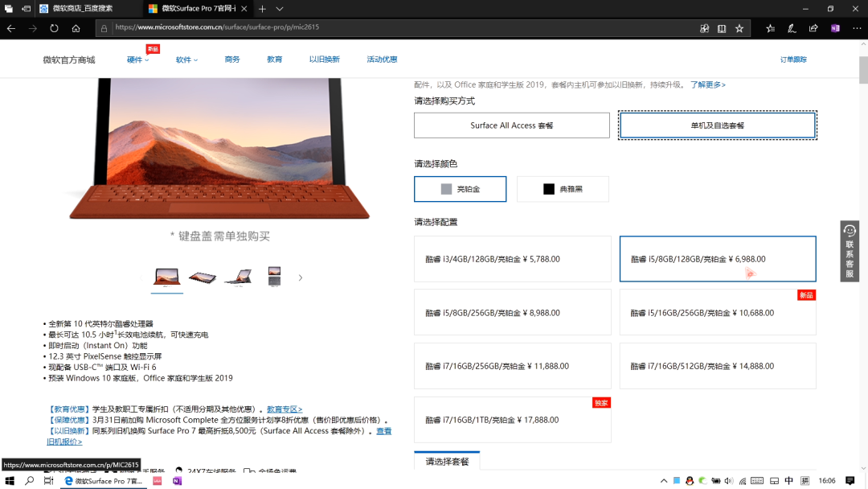Screen dimensions: 868x489
Task: Open the favorites hub icon
Action: click(x=770, y=28)
